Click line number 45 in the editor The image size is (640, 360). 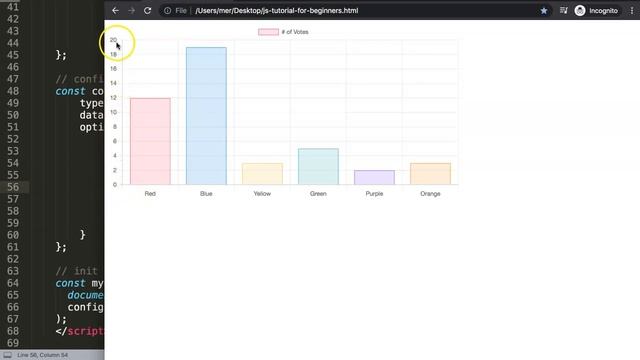13,55
